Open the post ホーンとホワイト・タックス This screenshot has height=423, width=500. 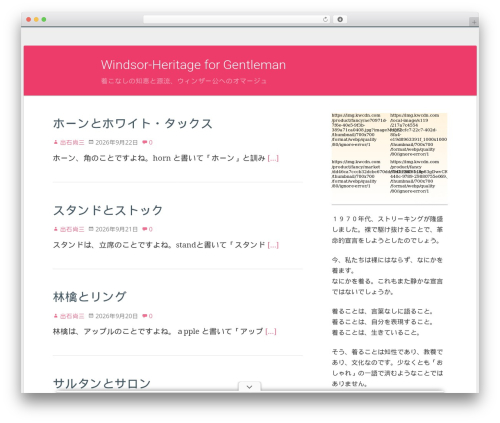133,123
